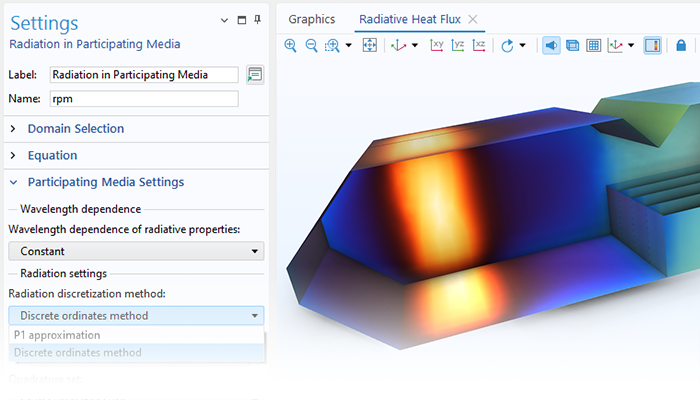Image resolution: width=700 pixels, height=400 pixels.
Task: Click the Zoom Extents icon
Action: pyautogui.click(x=370, y=45)
